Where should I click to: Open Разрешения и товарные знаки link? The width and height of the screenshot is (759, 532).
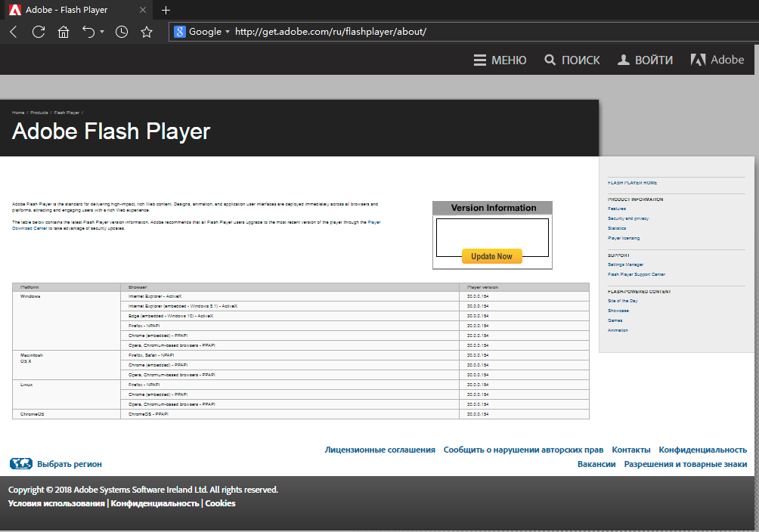(686, 464)
